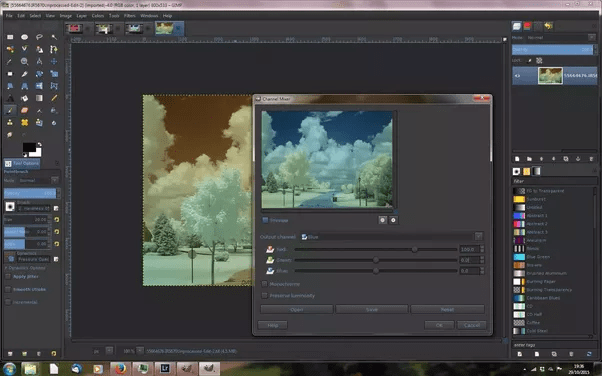Click the swap foreground/background colors arrow
This screenshot has width=602, height=376.
point(39,144)
